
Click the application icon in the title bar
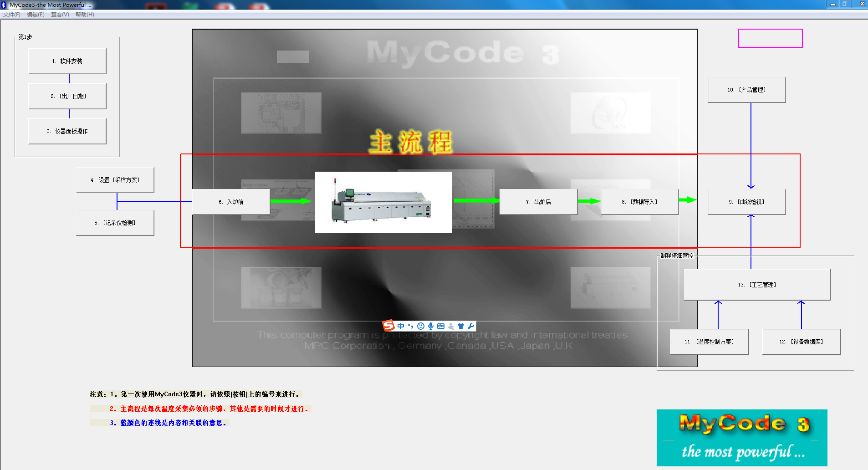(x=4, y=5)
